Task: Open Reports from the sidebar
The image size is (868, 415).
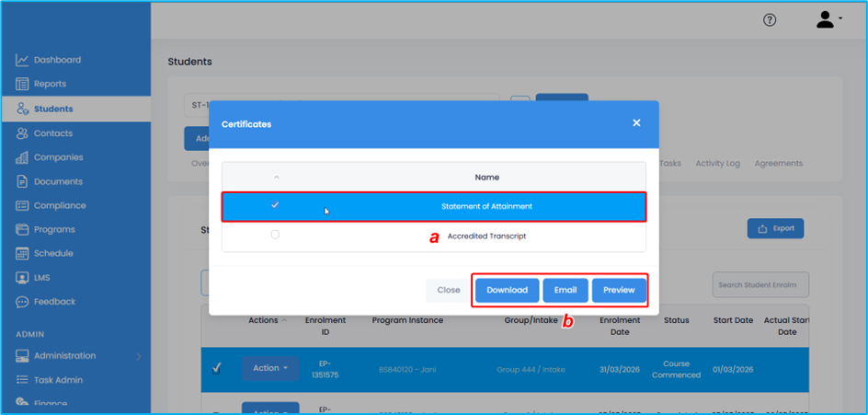Action: click(50, 84)
